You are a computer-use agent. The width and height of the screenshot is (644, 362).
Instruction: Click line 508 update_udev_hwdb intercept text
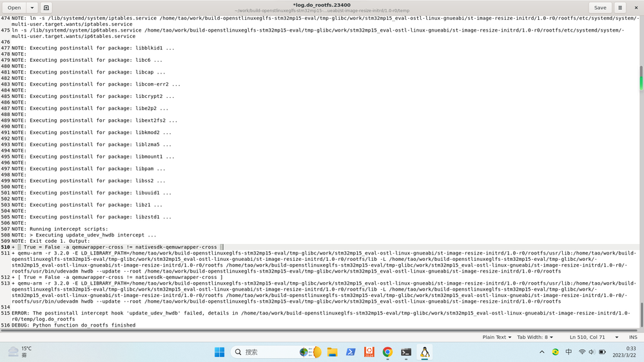[84, 234]
